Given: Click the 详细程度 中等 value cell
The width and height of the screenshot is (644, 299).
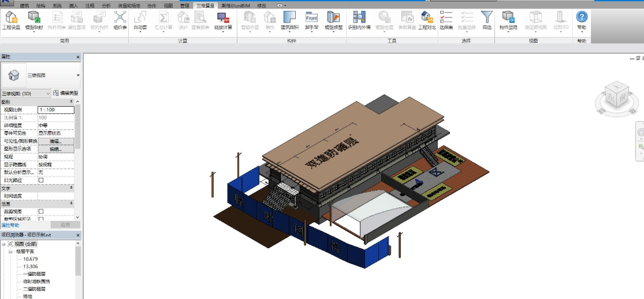Looking at the screenshot, I should pos(56,125).
